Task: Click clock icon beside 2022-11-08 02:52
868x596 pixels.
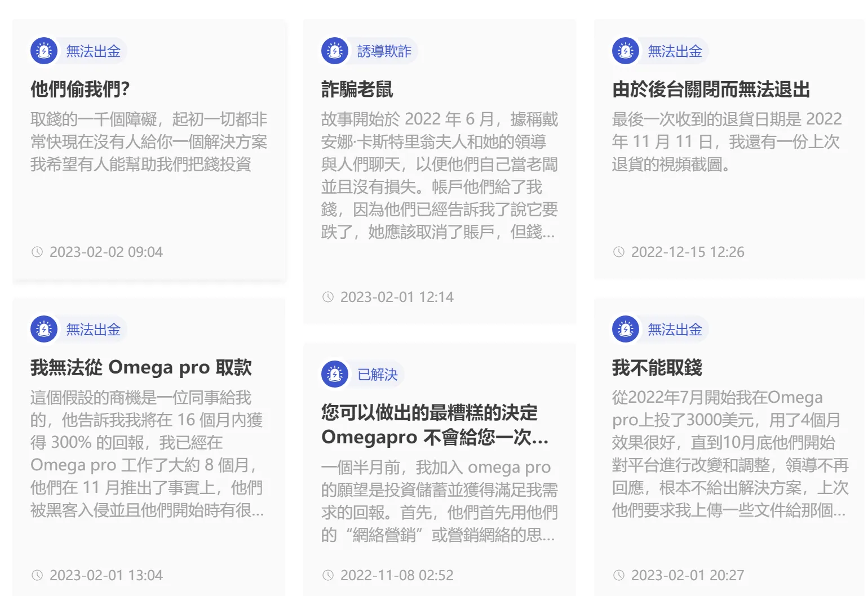Action: pos(328,575)
